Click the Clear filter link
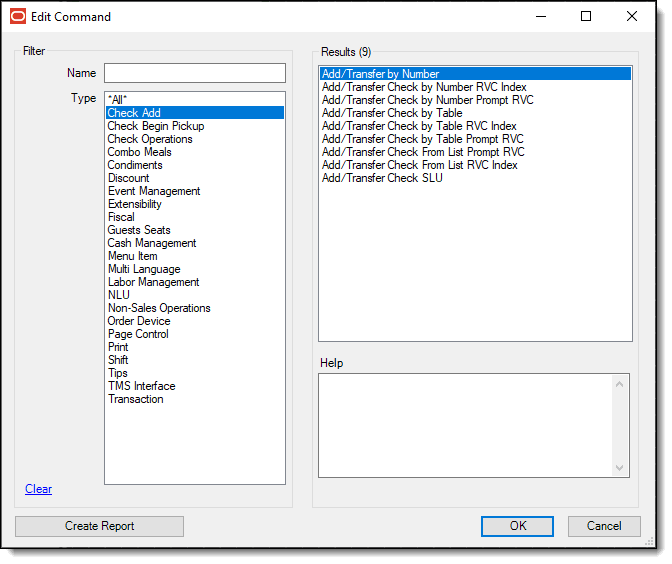 point(38,489)
